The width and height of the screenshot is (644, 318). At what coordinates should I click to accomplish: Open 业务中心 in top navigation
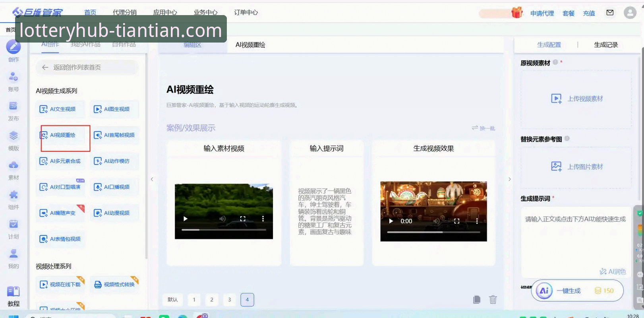[205, 12]
